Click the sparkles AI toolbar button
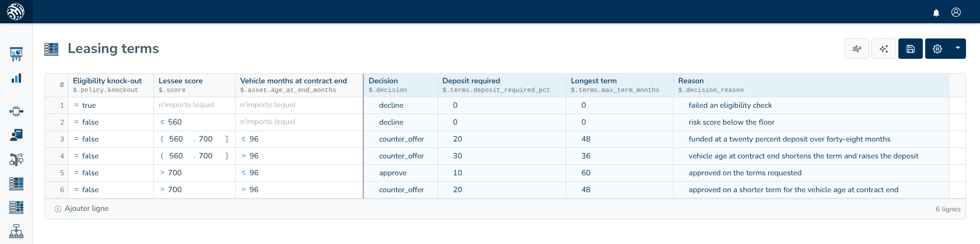The height and width of the screenshot is (244, 980). point(884,49)
